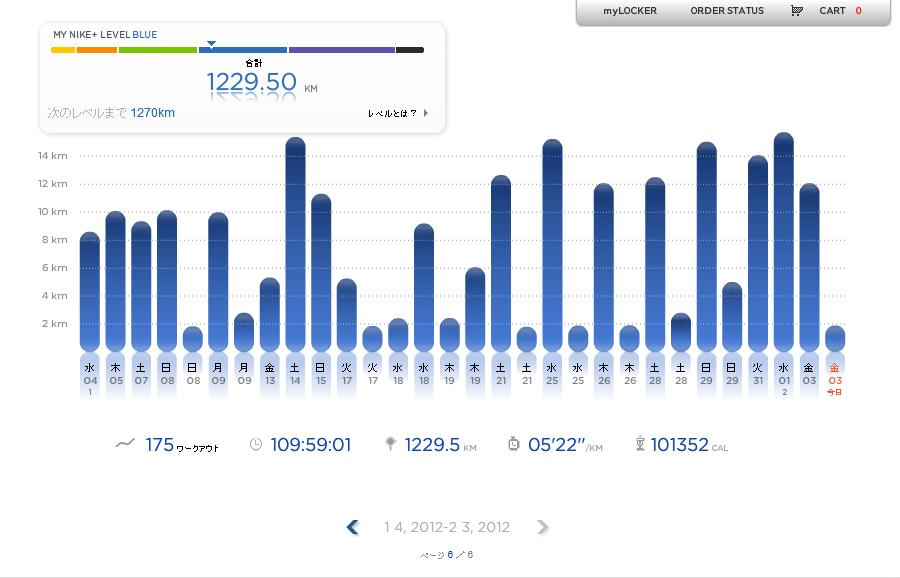Go to the next date range page
Screen dimensions: 900x578
[542, 527]
